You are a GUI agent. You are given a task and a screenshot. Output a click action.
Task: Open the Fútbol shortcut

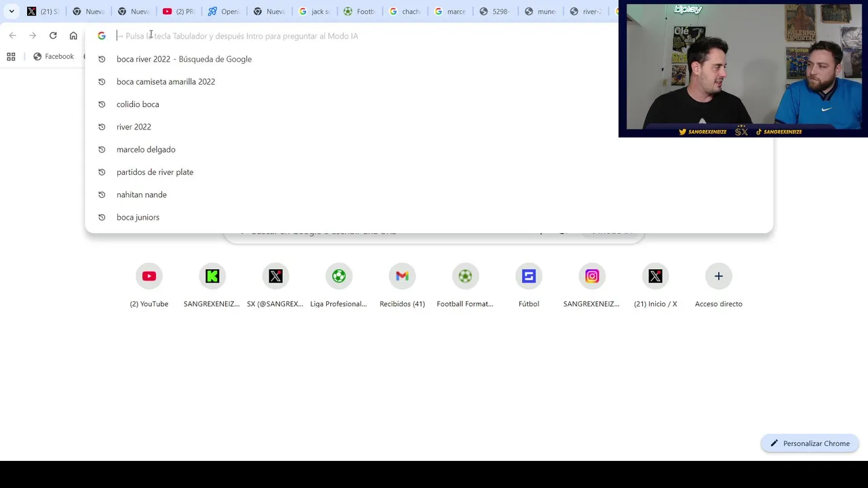[x=529, y=276]
